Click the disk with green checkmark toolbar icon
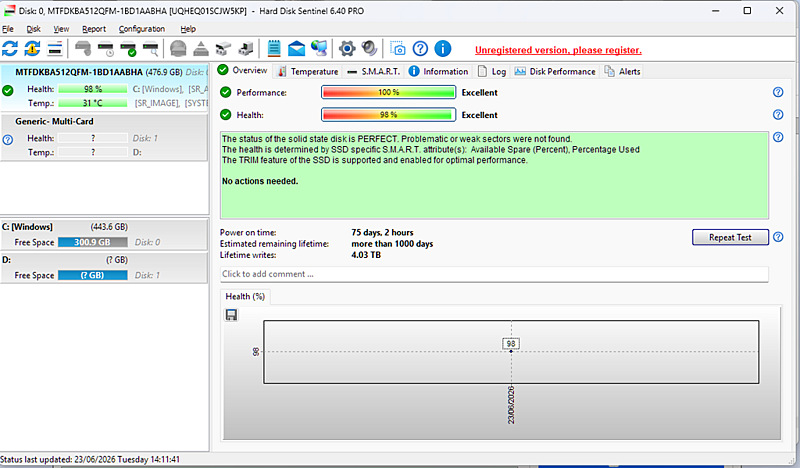Screen dimensions: 800x468 [128, 49]
